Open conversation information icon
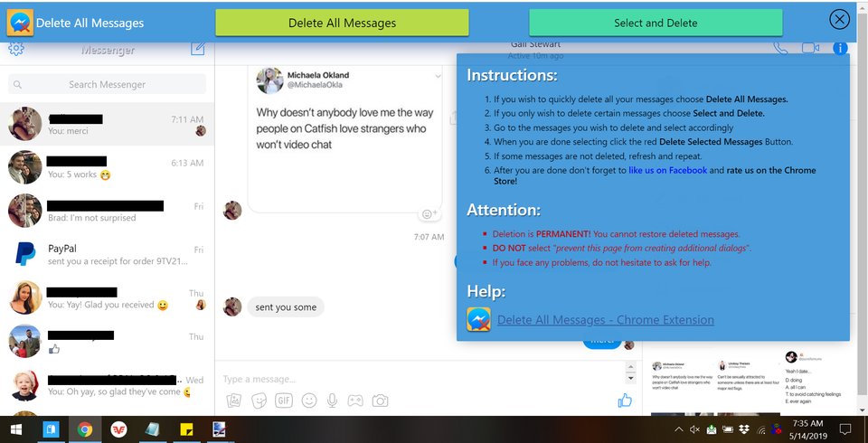 (840, 49)
